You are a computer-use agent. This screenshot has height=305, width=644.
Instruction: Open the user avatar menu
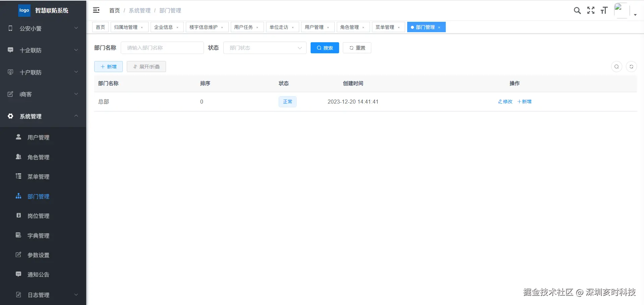621,10
